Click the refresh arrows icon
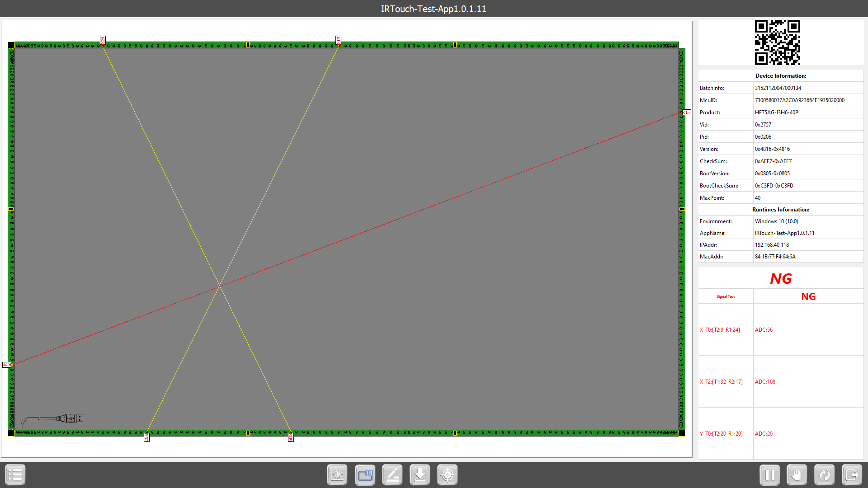868x488 pixels. point(824,475)
